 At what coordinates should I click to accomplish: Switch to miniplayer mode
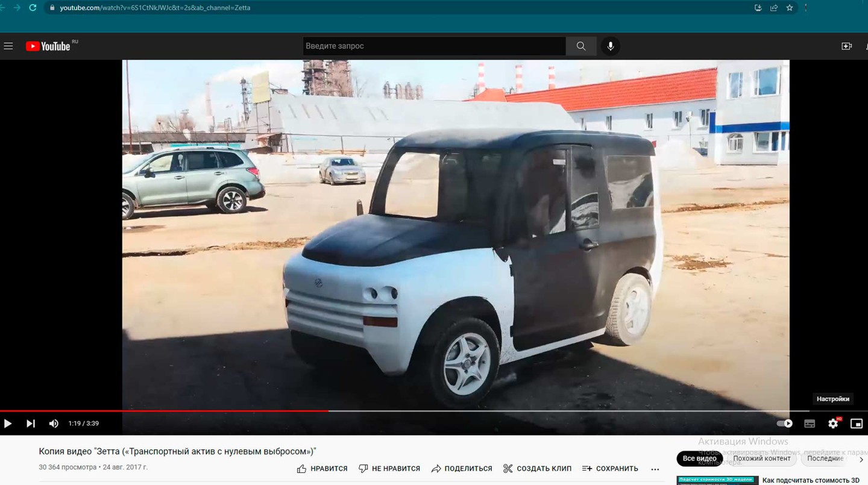point(856,424)
